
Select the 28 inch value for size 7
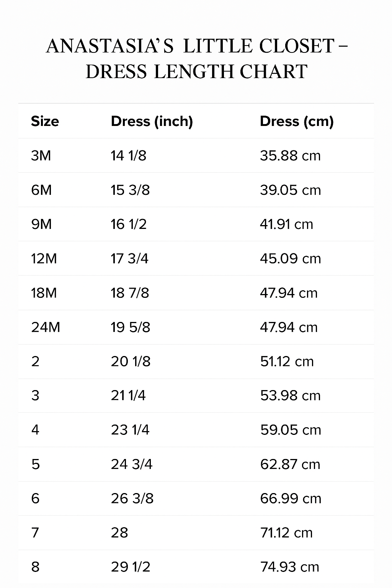(119, 532)
